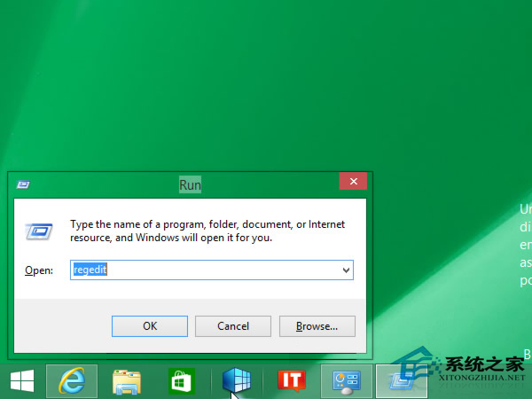The width and height of the screenshot is (532, 399).
Task: Open the Windows Store taskbar icon
Action: tap(181, 381)
